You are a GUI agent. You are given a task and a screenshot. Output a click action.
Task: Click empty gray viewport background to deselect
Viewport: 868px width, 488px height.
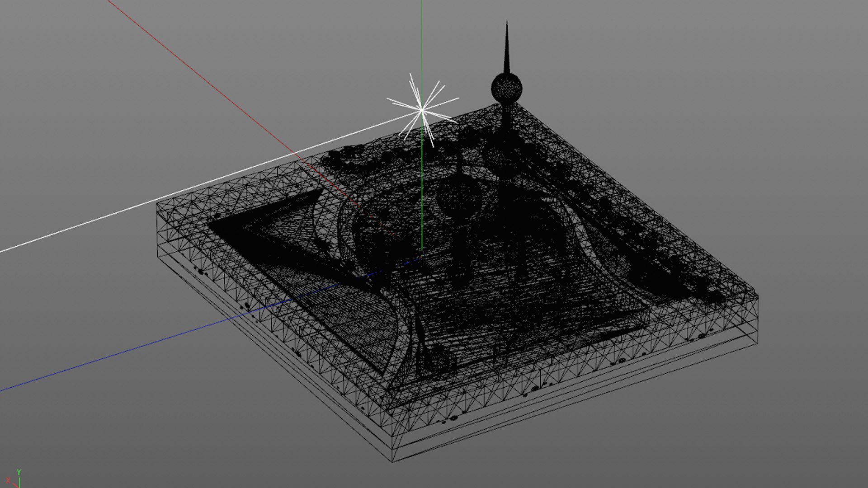723,90
